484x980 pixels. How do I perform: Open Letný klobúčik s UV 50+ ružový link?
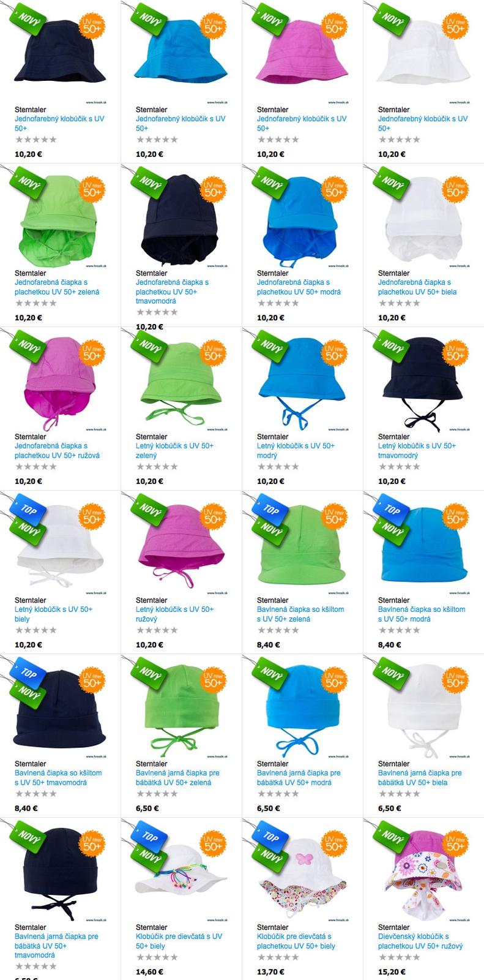175,614
